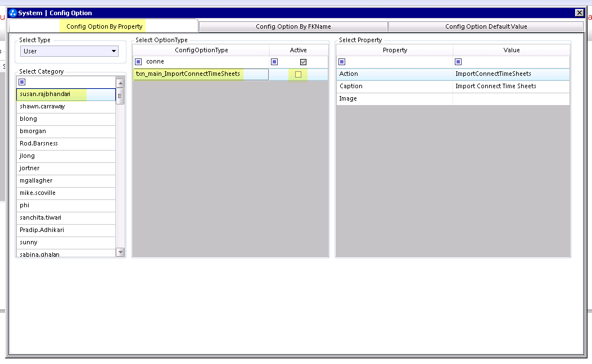Click the filter icon in Select Category list

pos(22,82)
